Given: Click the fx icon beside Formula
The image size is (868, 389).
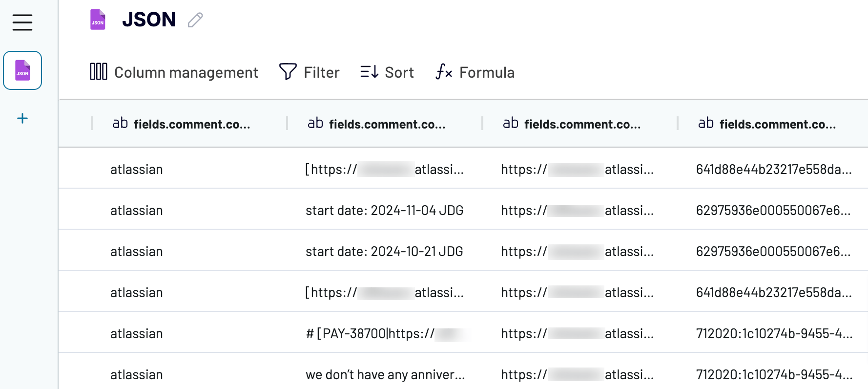Looking at the screenshot, I should pos(444,72).
